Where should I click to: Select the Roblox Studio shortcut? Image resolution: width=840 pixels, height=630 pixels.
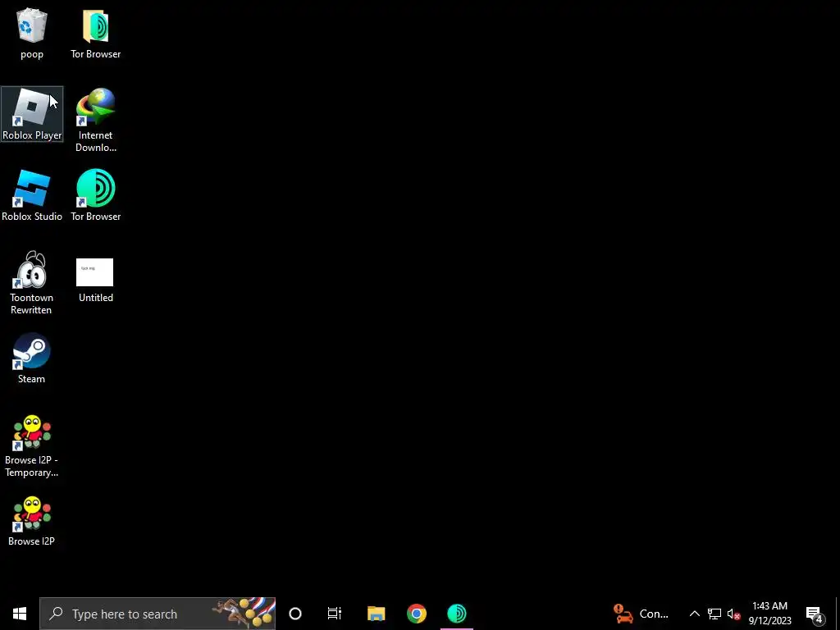[32, 195]
